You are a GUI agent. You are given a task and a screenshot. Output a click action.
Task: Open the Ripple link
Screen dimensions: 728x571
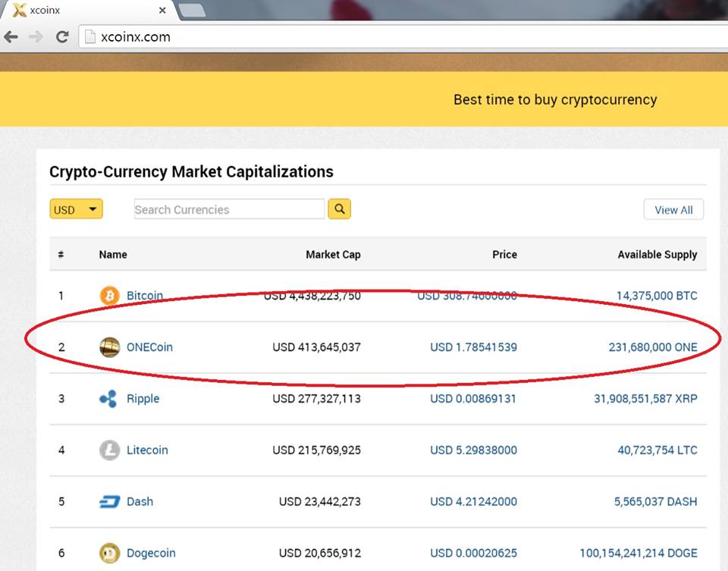[143, 399]
